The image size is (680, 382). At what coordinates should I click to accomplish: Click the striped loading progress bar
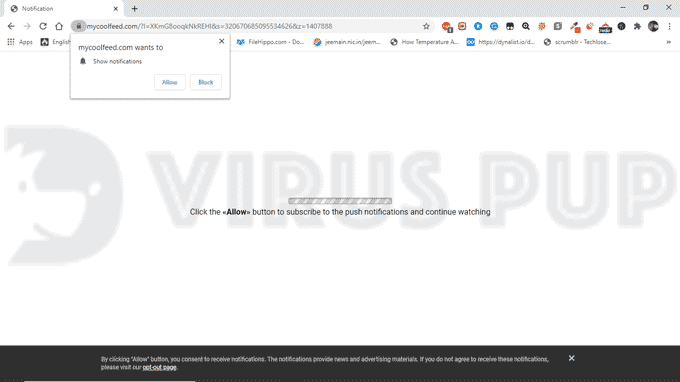[340, 201]
